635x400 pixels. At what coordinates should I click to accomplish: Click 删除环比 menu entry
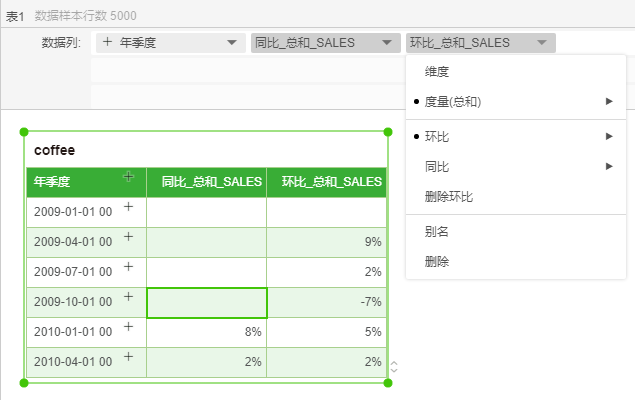point(449,197)
